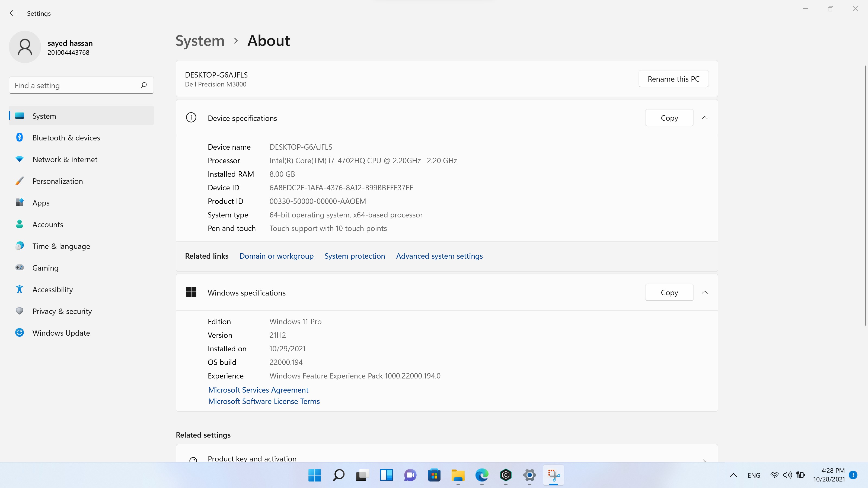Open Advanced system settings link
868x488 pixels.
(439, 256)
